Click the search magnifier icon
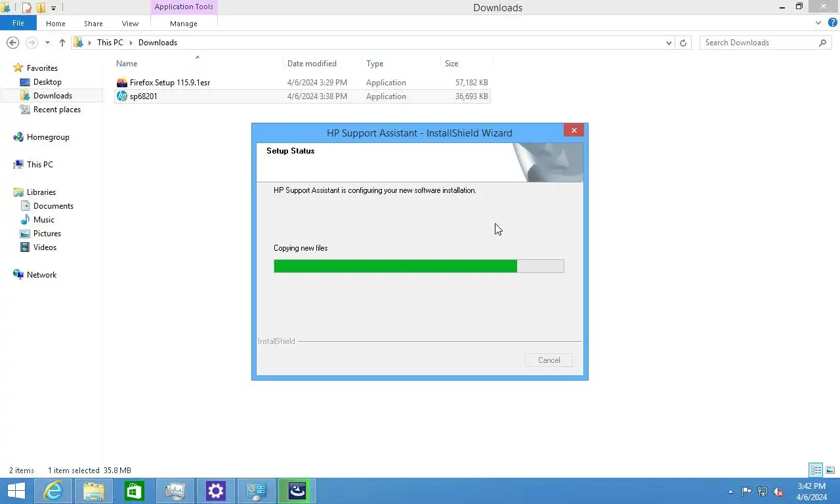 [823, 43]
